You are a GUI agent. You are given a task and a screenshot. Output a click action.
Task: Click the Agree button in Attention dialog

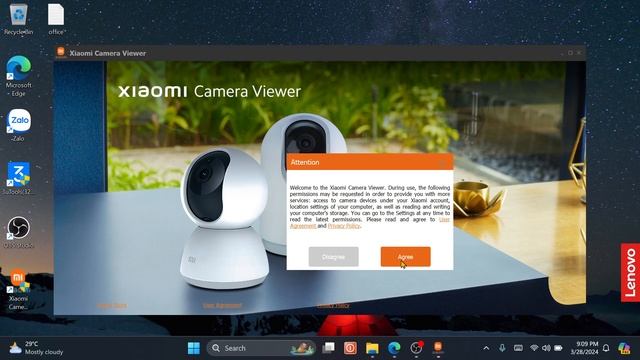[405, 257]
